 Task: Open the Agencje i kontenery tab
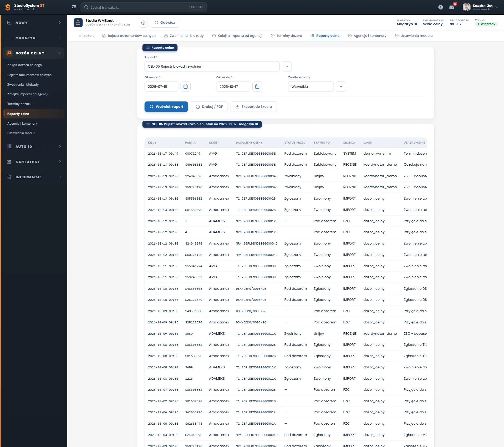[x=367, y=36]
